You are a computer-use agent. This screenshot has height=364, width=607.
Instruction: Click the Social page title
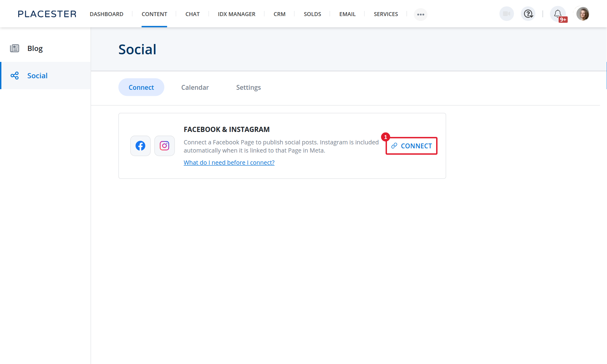point(137,49)
